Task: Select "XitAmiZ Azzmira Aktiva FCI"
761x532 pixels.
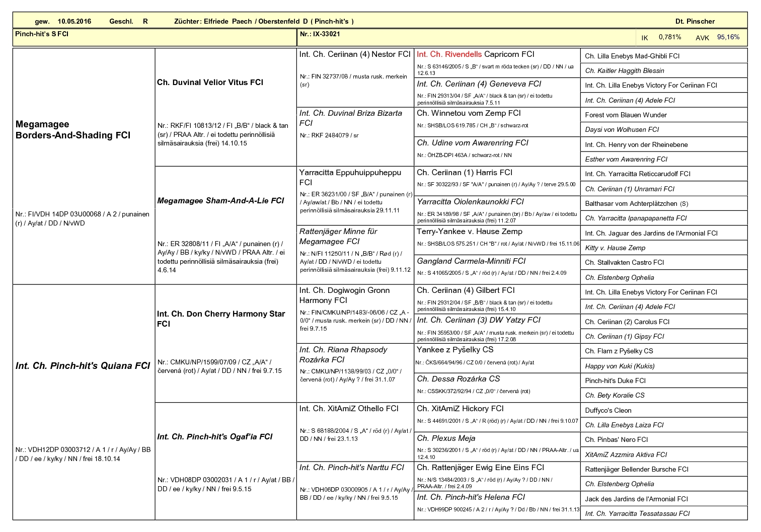Action: (x=626, y=455)
